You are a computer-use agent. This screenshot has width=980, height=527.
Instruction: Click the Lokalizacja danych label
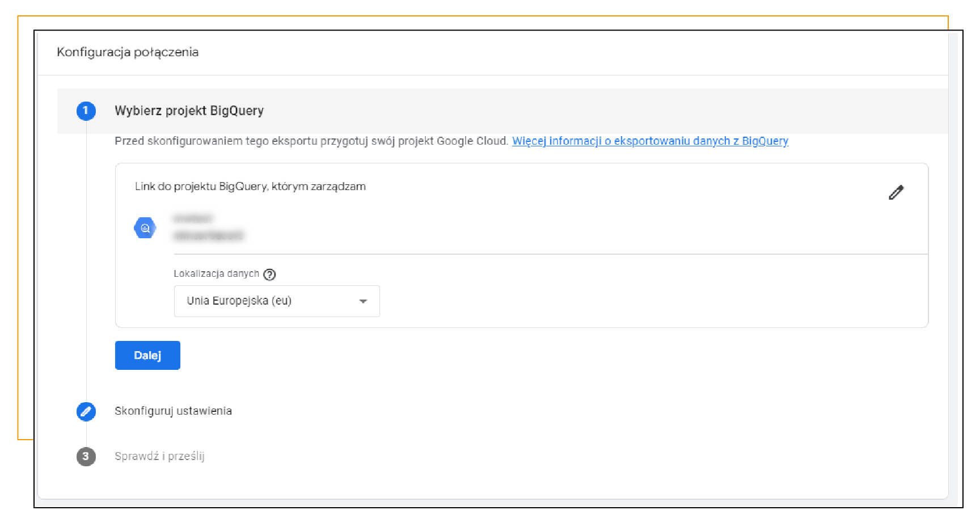tap(216, 273)
